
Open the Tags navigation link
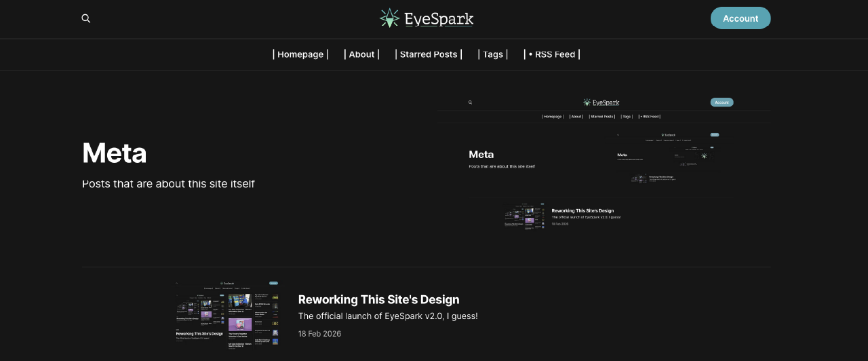tap(493, 54)
